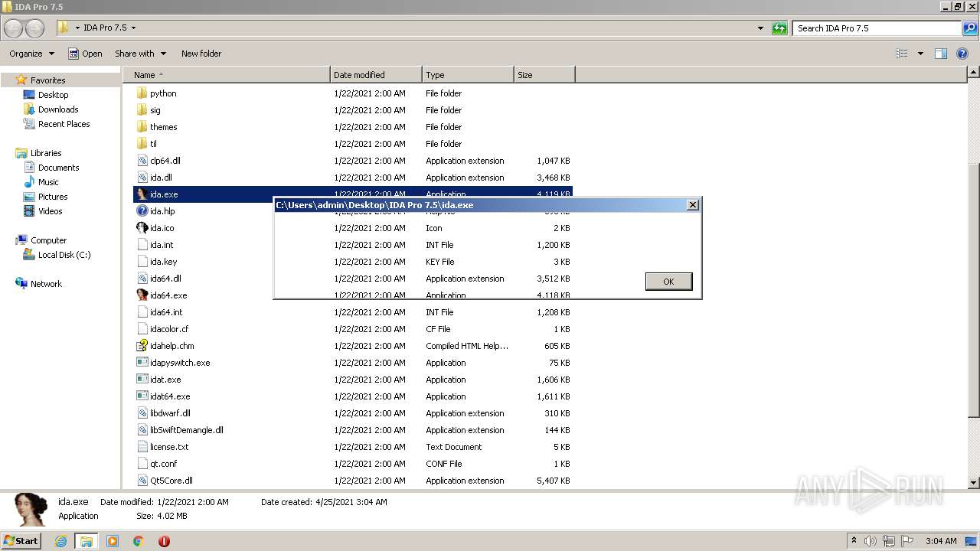
Task: Create a New folder
Action: tap(201, 54)
